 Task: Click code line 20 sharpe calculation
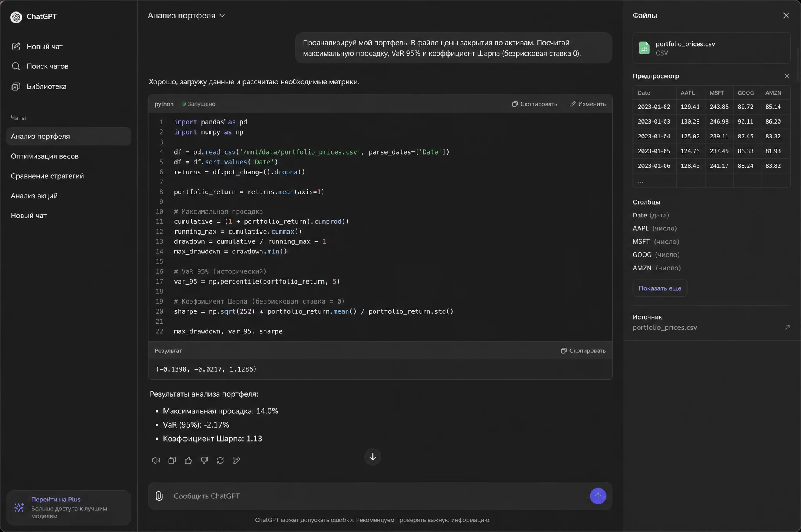(313, 311)
